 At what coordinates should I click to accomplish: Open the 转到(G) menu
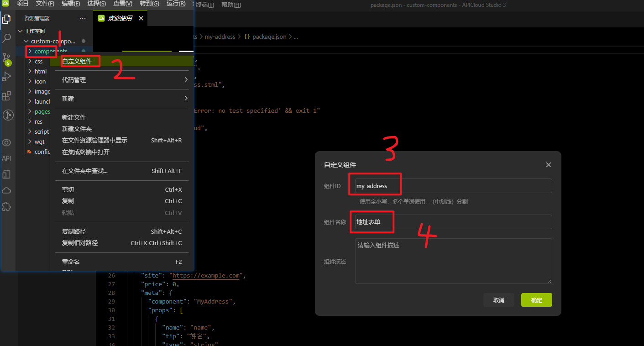pyautogui.click(x=149, y=4)
